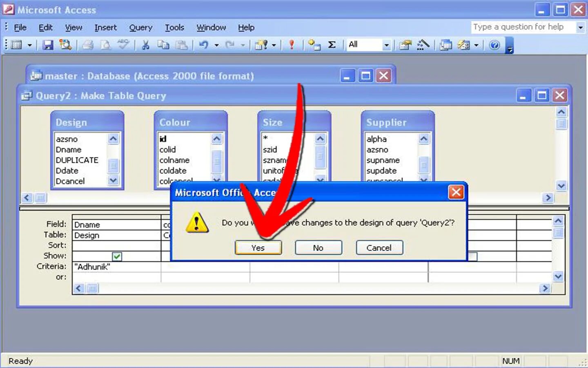Open the Help menu
Viewport: 588px width, 368px height.
pyautogui.click(x=246, y=27)
